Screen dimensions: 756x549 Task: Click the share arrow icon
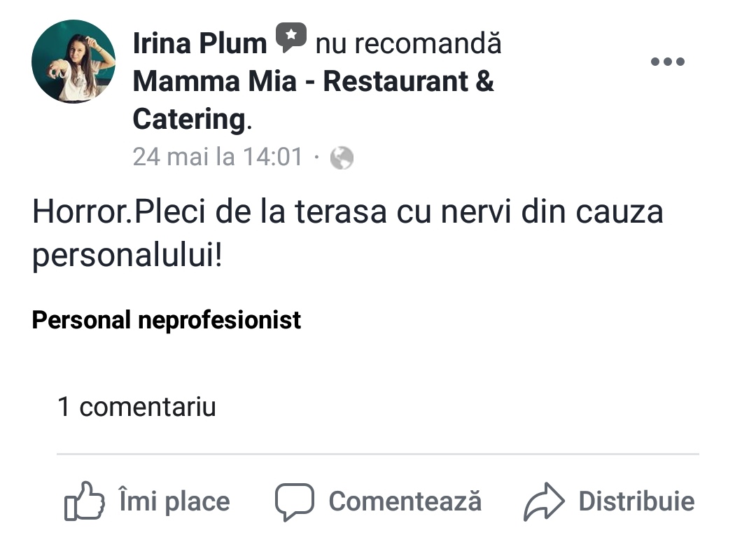(x=544, y=501)
